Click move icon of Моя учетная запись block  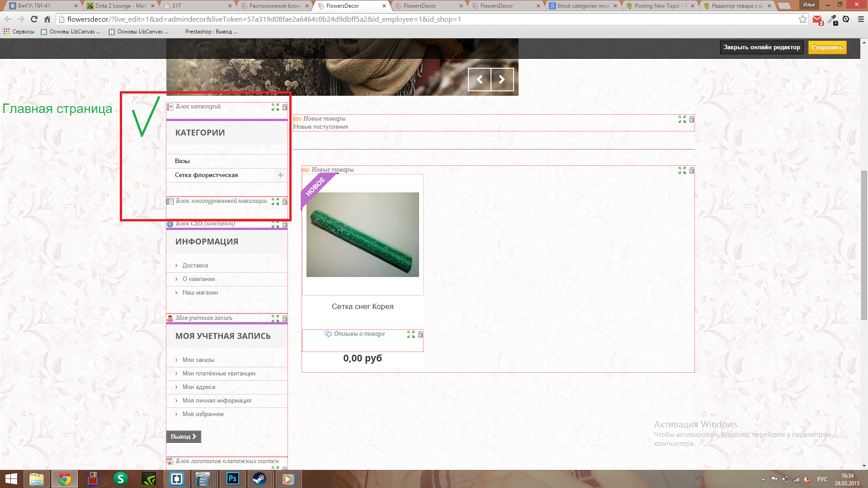pyautogui.click(x=275, y=319)
